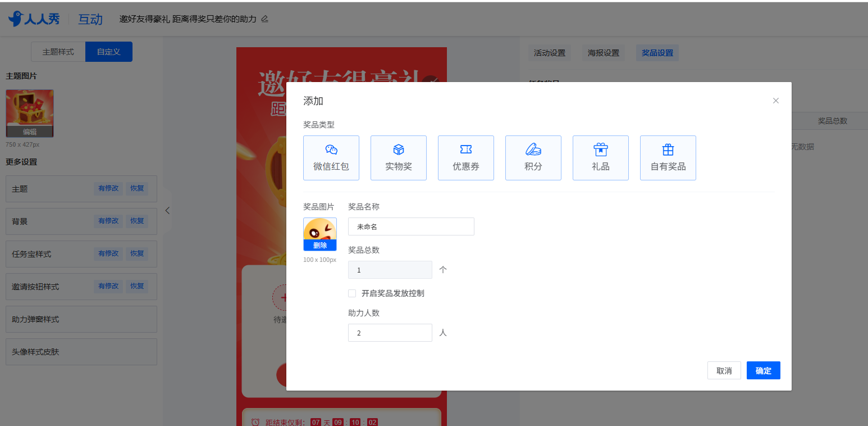Enable 开启奖品发放控制 checkbox
The width and height of the screenshot is (868, 426).
(352, 293)
